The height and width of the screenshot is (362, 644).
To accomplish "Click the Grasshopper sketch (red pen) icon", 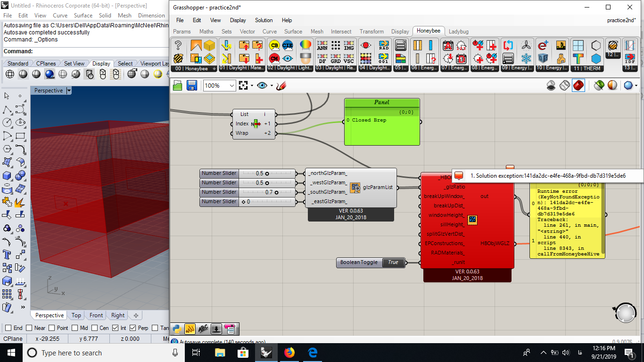I will 281,85.
